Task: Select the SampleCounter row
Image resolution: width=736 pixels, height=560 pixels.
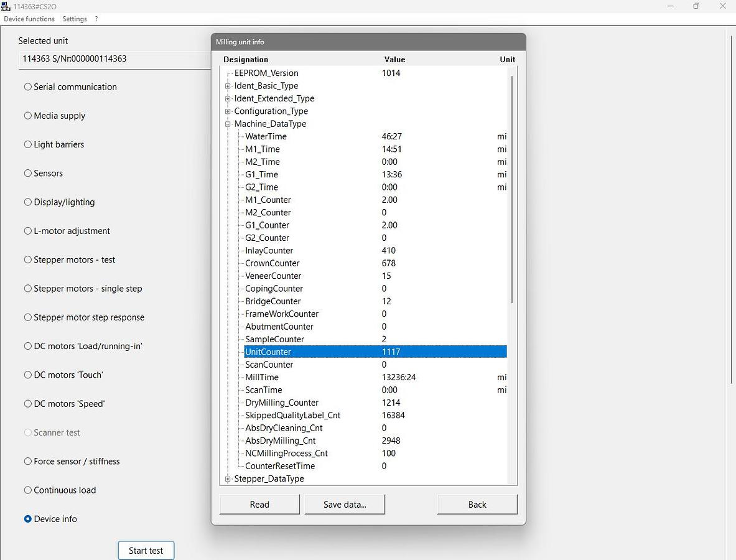Action: point(376,339)
